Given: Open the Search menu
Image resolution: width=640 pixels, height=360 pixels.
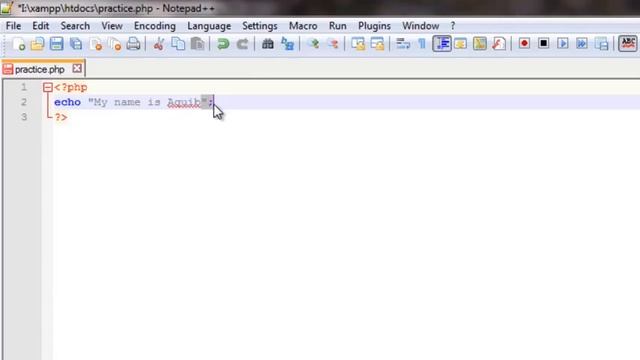Looking at the screenshot, I should tap(75, 26).
